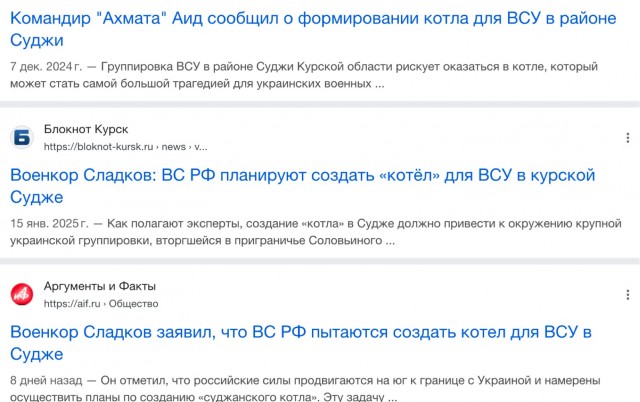Click the Аргументы и Факты site favicon
Image resolution: width=640 pixels, height=402 pixels.
coord(22,294)
